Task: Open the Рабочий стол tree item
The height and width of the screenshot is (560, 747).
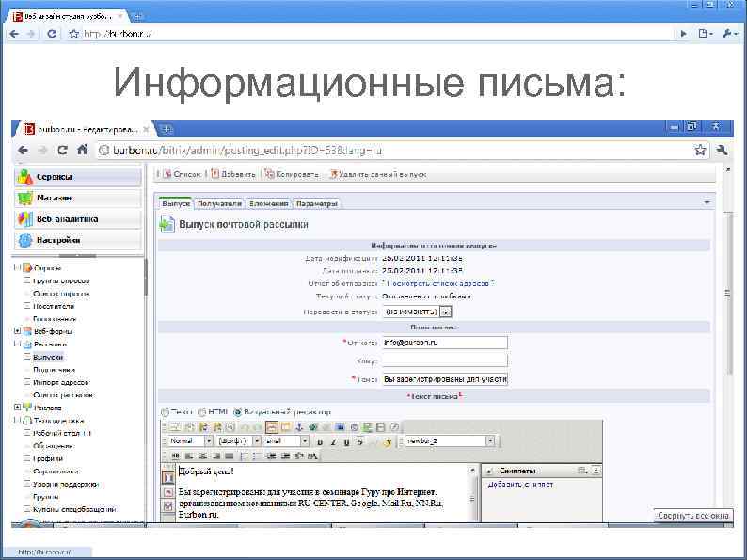Action: tap(61, 433)
